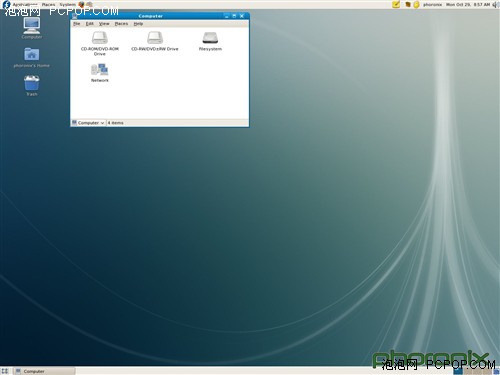500x375 pixels.
Task: Open the File menu
Action: point(76,24)
